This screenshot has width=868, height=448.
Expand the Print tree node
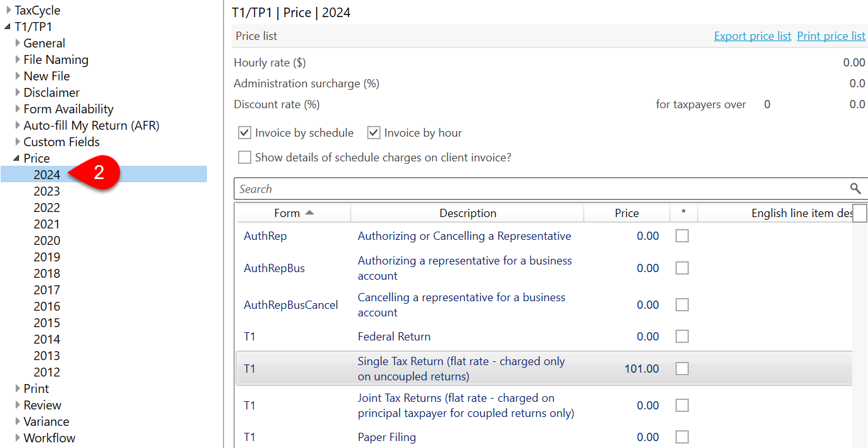tap(18, 389)
